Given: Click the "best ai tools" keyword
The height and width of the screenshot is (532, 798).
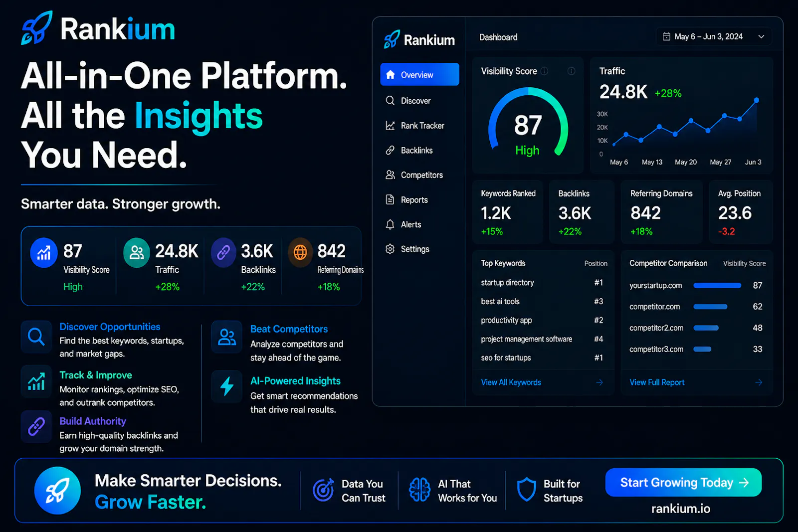Looking at the screenshot, I should tap(500, 302).
